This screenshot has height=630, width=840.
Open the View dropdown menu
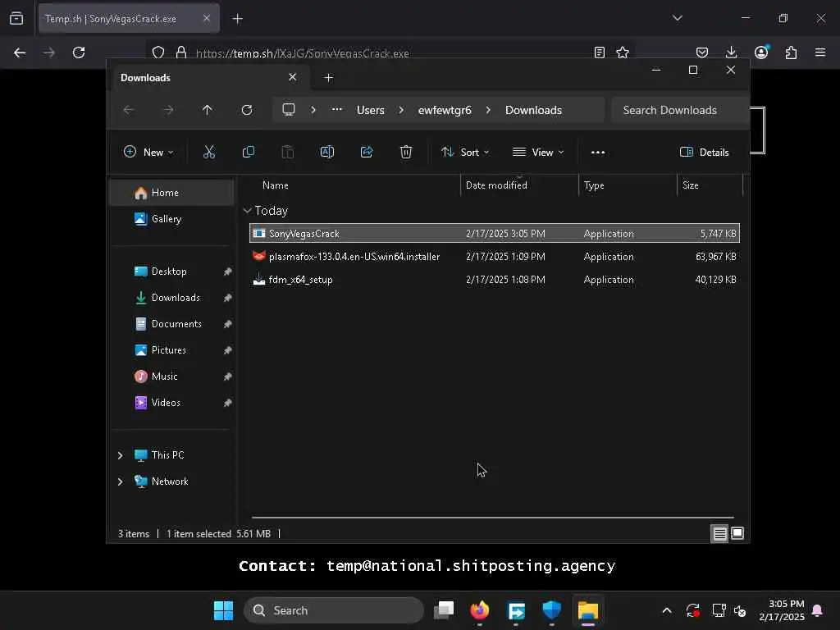click(x=538, y=152)
